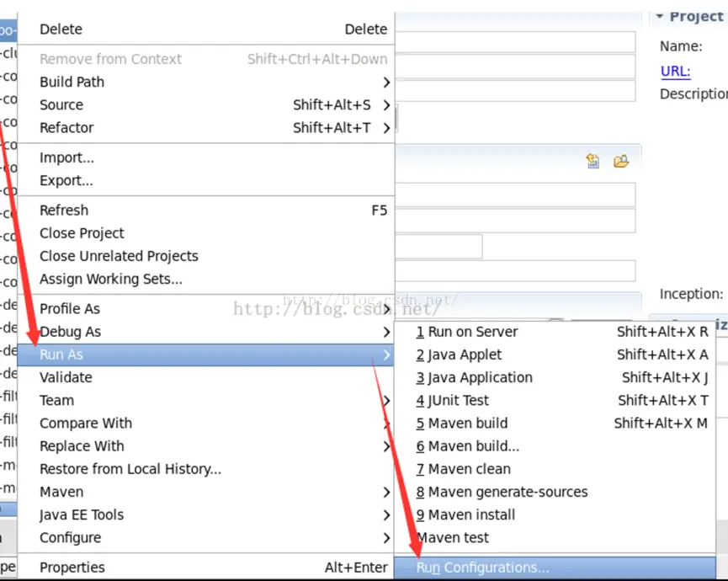Click the Run As submenu arrow
The height and width of the screenshot is (581, 728).
click(x=386, y=354)
